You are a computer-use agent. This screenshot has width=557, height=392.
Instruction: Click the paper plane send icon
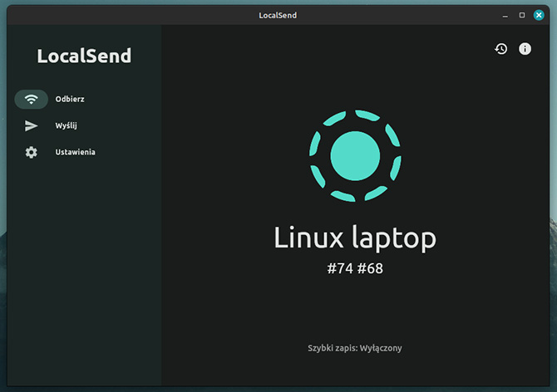click(x=31, y=125)
